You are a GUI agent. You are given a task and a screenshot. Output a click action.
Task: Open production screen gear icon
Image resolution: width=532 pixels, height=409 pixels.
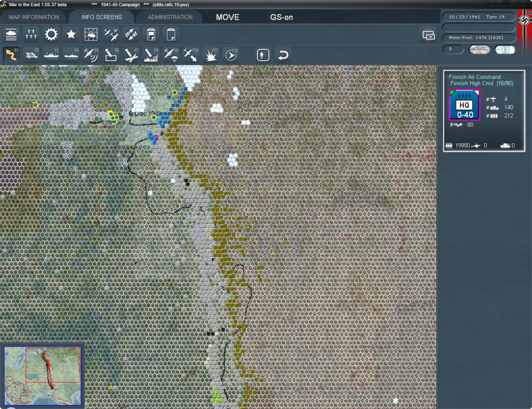[x=51, y=35]
